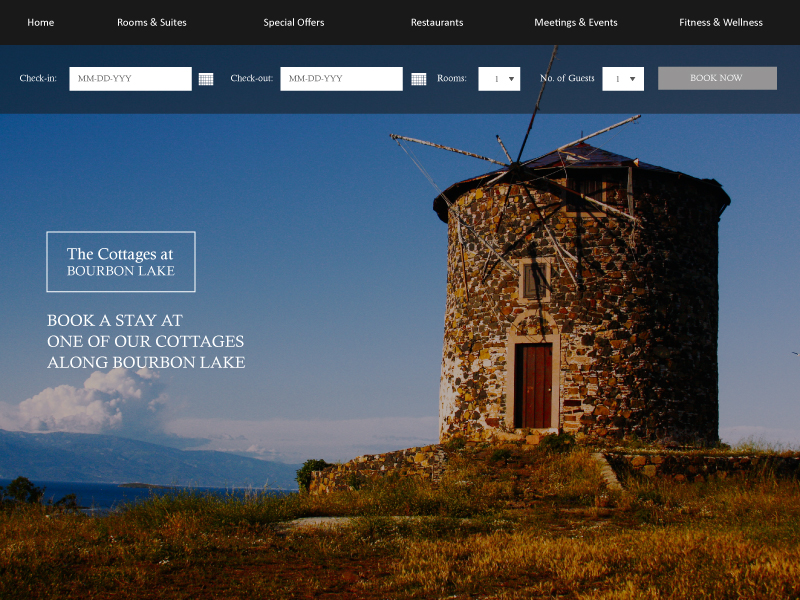The height and width of the screenshot is (600, 800).
Task: Open the Restaurants navigation item
Action: point(437,22)
